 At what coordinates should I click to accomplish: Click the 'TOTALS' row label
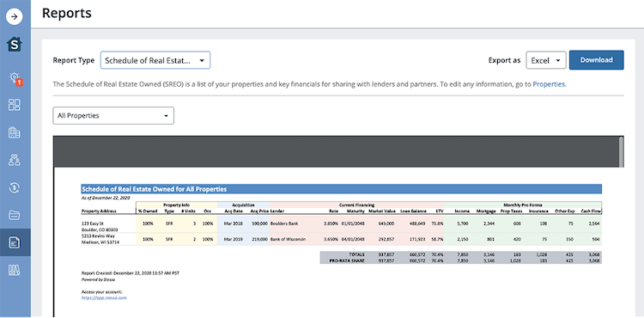356,254
